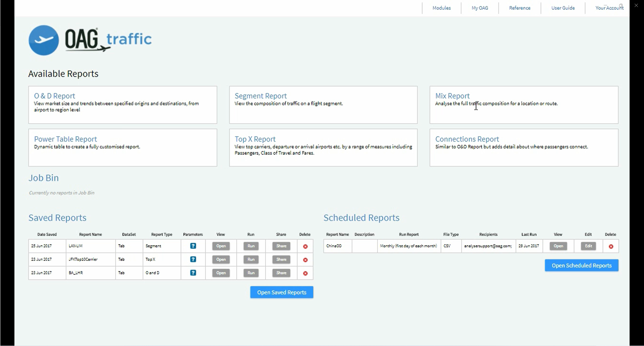Delete the JFKTop10Carrier saved report
This screenshot has width=644, height=346.
tap(305, 260)
